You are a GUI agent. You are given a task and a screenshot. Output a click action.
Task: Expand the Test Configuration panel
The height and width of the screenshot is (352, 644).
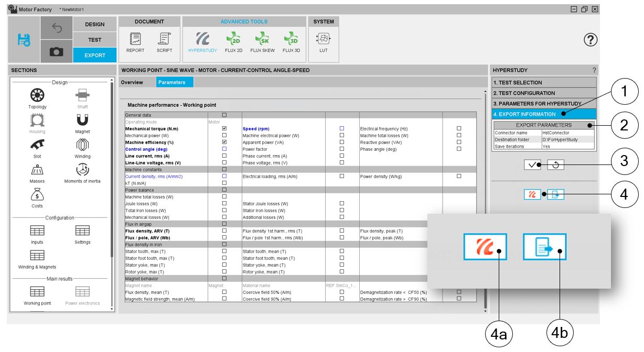pos(544,93)
